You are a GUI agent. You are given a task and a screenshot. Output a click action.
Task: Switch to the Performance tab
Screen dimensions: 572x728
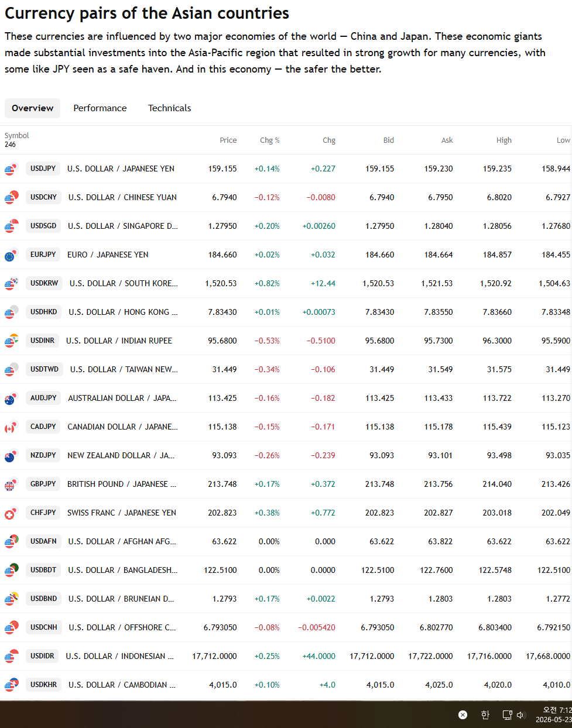(100, 108)
